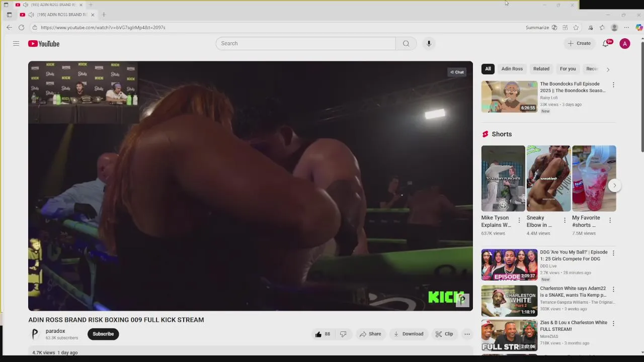
Task: Click the search magnifier button
Action: coord(406,43)
